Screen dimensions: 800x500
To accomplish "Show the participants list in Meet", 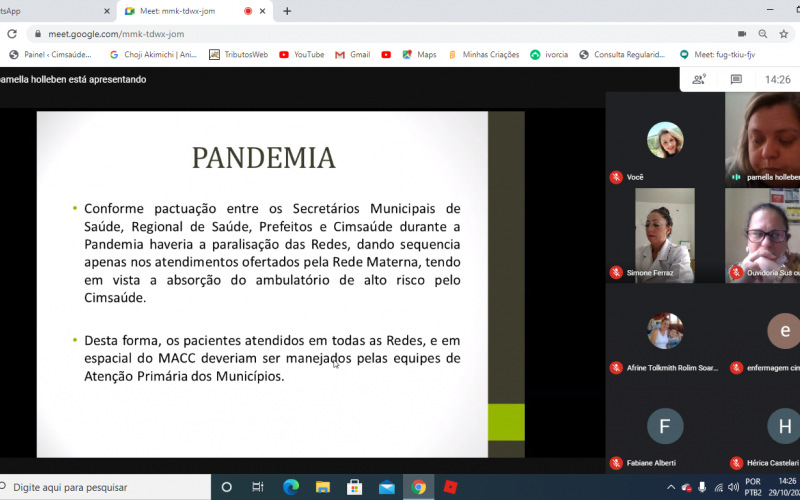I will (x=698, y=80).
